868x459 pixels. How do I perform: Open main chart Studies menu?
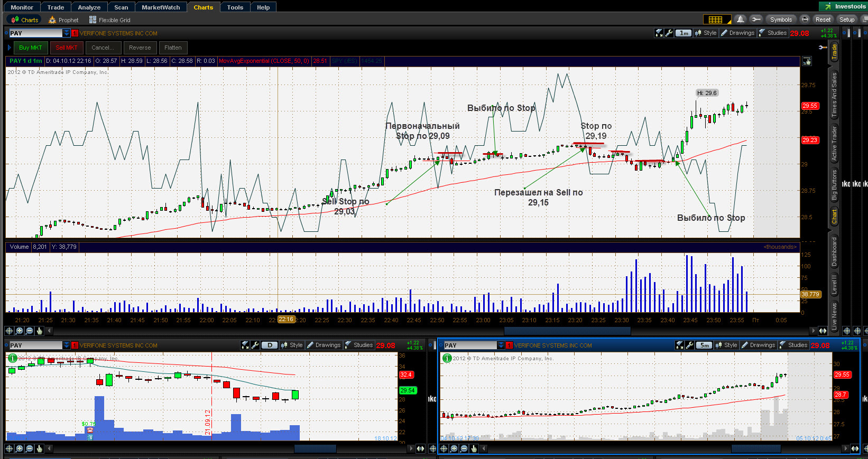pos(772,33)
